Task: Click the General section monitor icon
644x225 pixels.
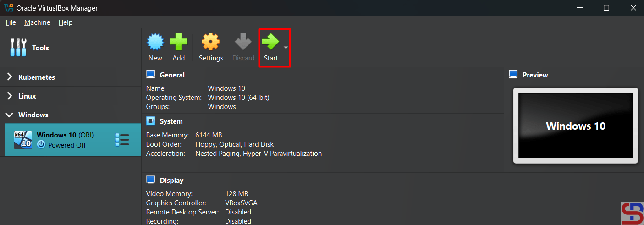Action: pyautogui.click(x=150, y=75)
